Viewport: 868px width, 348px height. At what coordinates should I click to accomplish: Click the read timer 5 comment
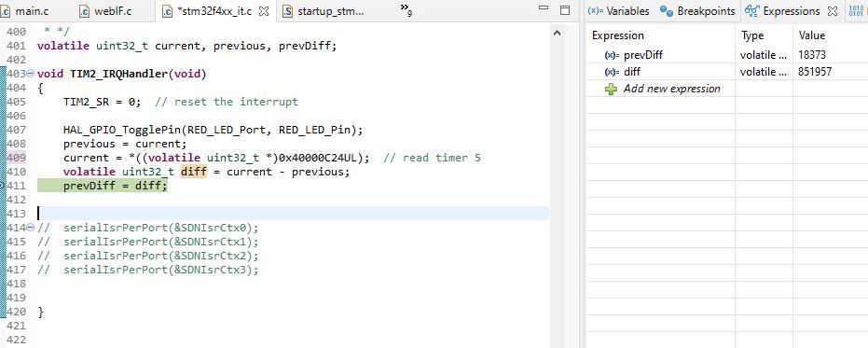click(x=432, y=158)
